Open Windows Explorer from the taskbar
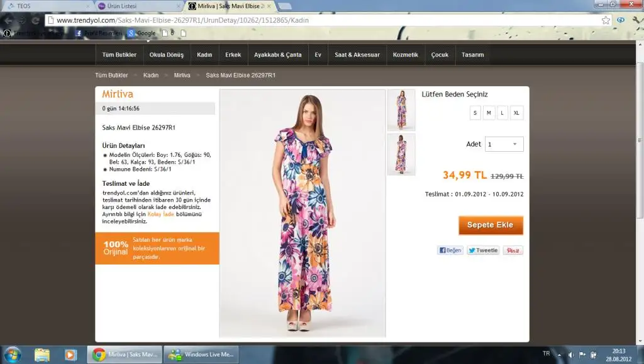Viewport: 644px width, 364px height. click(x=42, y=354)
